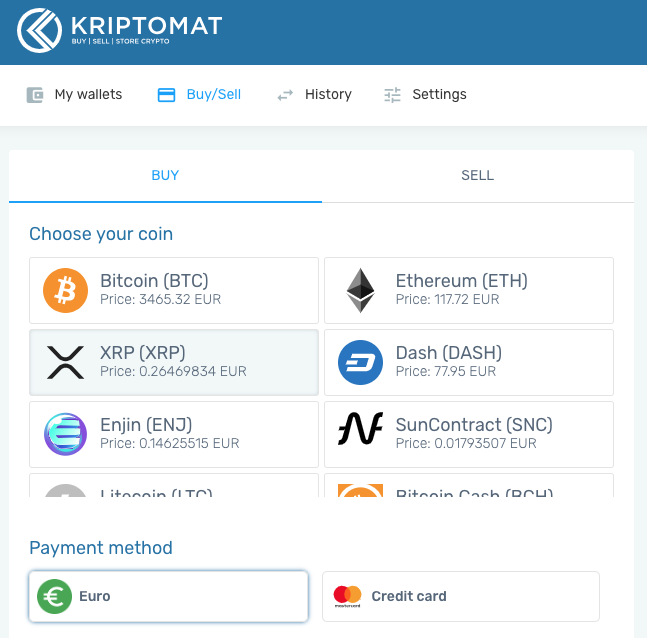Click Bitcoin price 3465.32 EUR

coord(161,299)
